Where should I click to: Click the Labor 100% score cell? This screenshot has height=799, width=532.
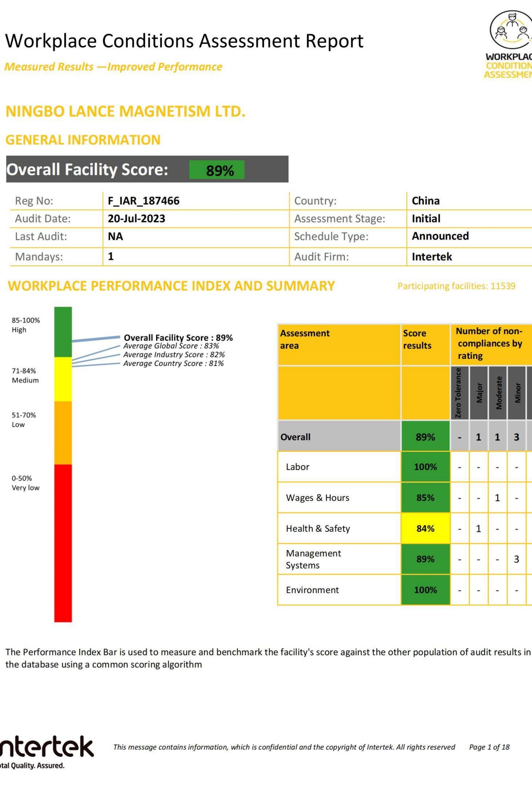click(426, 467)
